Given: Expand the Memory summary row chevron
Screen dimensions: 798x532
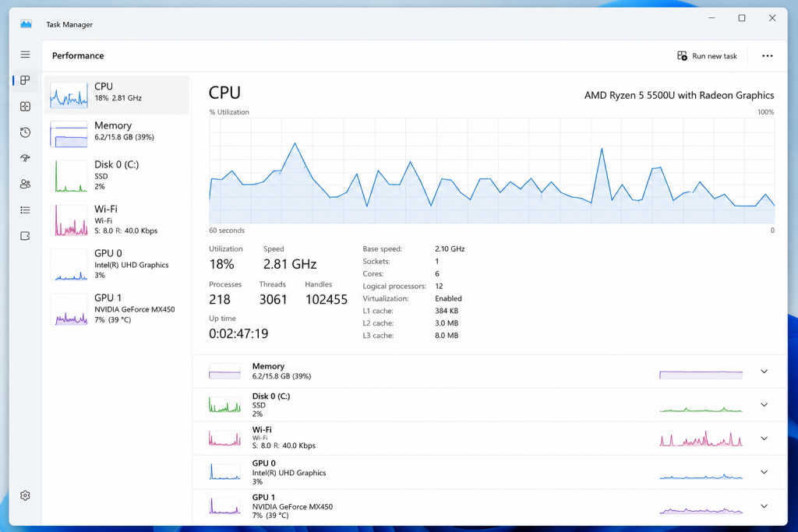Looking at the screenshot, I should pyautogui.click(x=764, y=372).
